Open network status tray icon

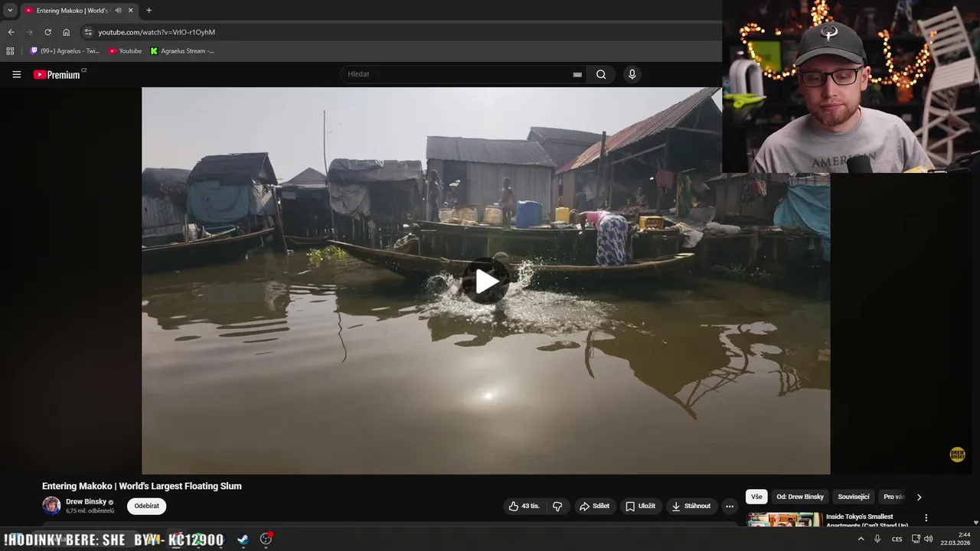point(916,539)
